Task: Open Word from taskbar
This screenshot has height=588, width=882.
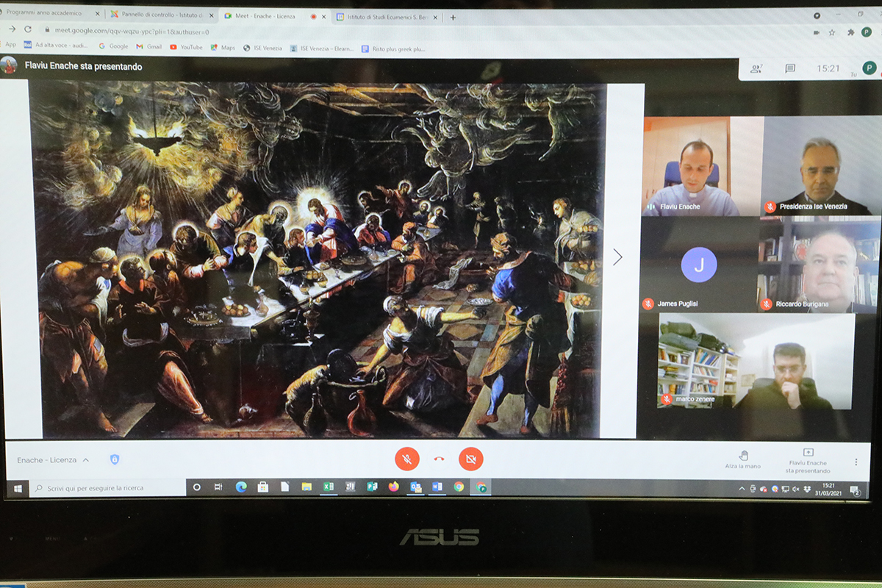Action: (x=437, y=487)
